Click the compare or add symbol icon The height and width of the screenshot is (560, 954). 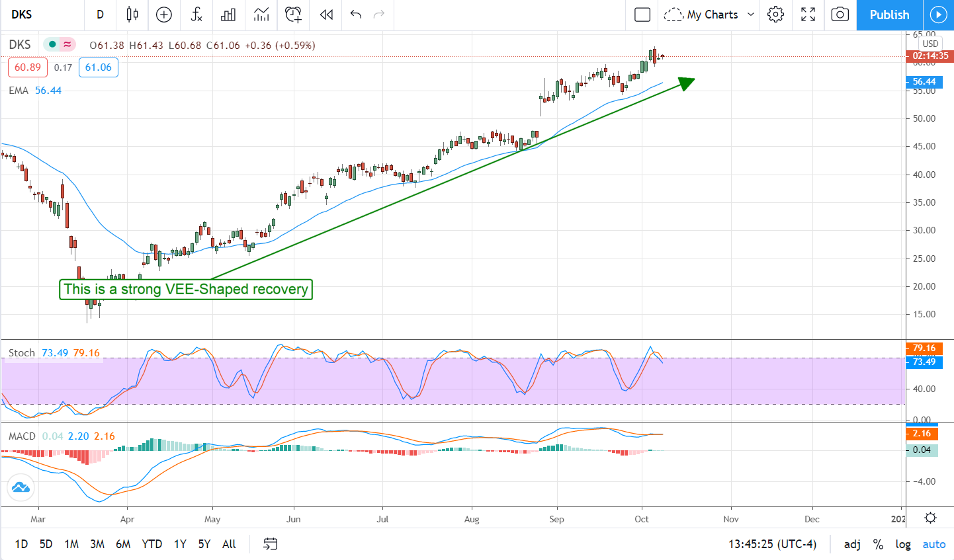(164, 15)
